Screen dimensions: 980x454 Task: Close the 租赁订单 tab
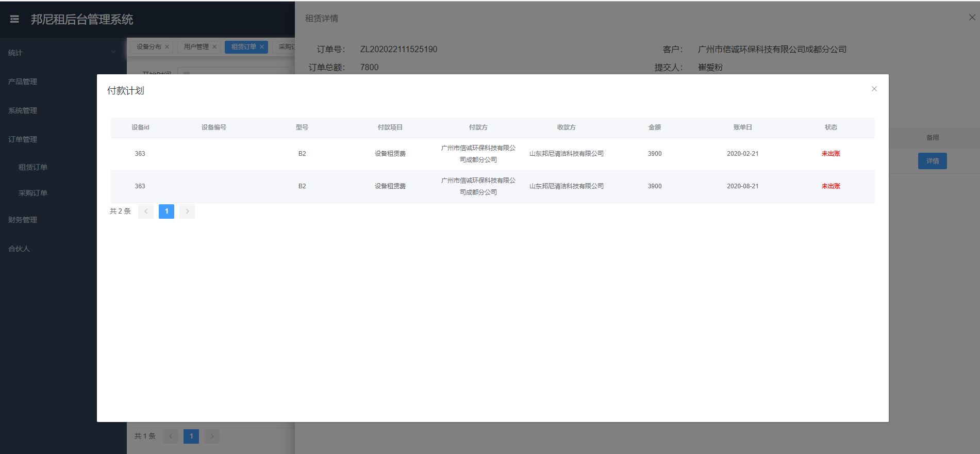point(262,47)
